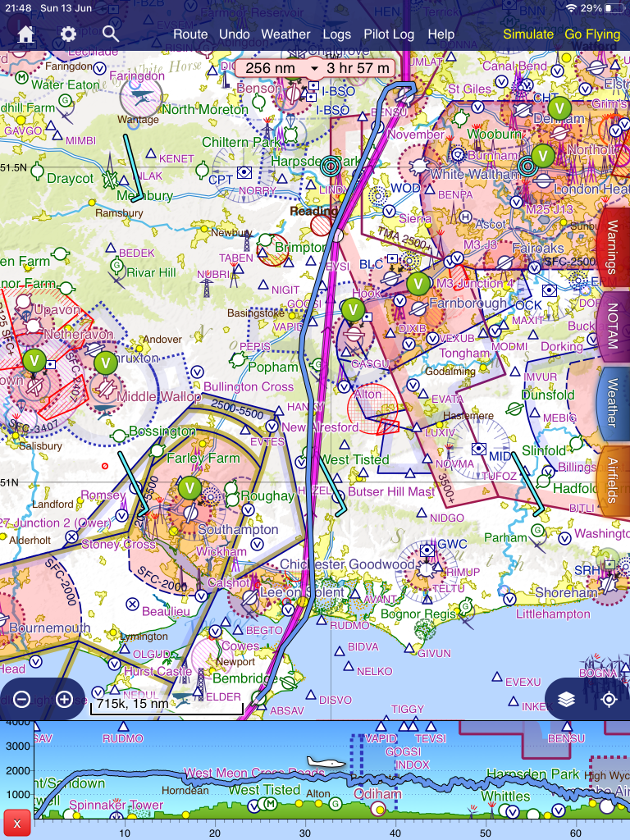Tap the aircraft symbol in the vertical profile
630x840 pixels.
click(x=325, y=763)
